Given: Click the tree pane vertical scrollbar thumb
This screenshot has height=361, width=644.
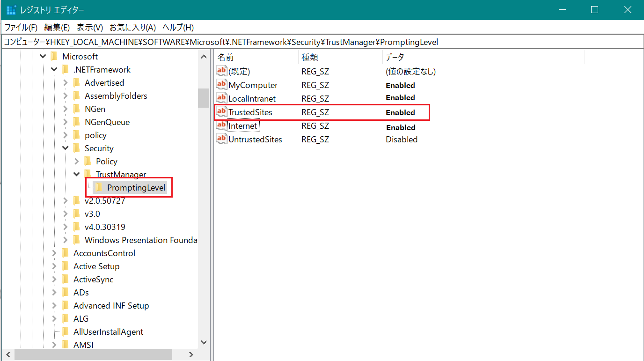Looking at the screenshot, I should [x=204, y=98].
